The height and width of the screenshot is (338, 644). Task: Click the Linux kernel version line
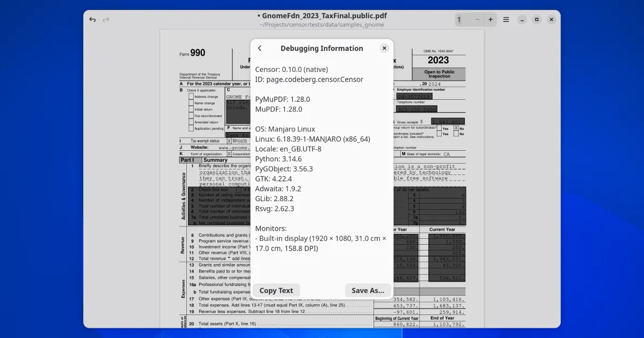click(x=312, y=139)
